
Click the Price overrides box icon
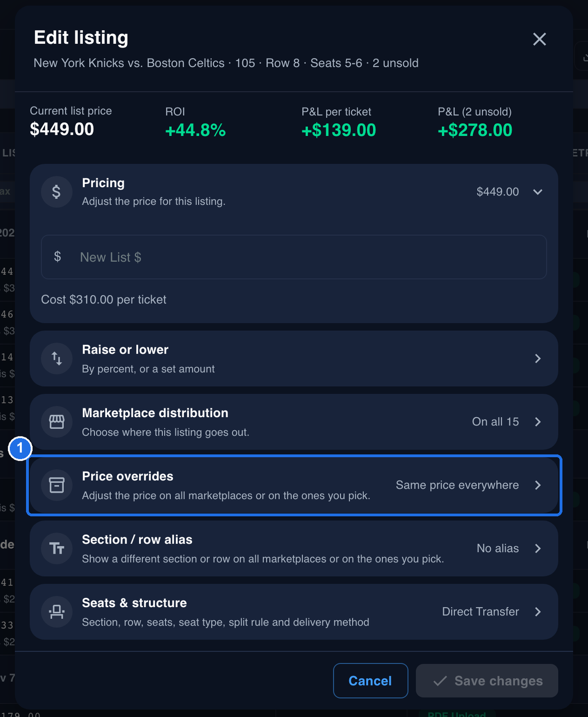pos(57,485)
